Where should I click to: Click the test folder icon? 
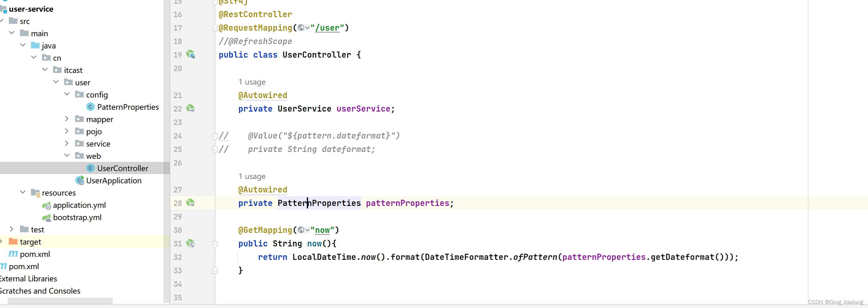pos(24,229)
